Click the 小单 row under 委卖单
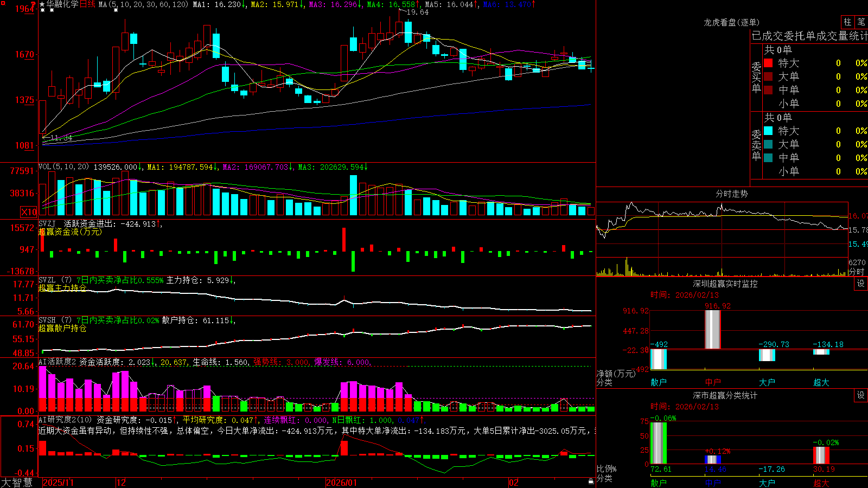 tap(815, 171)
